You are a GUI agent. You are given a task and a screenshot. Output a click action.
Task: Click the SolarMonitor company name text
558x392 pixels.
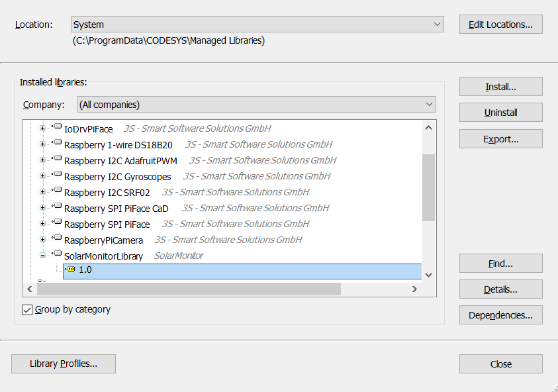click(x=179, y=256)
